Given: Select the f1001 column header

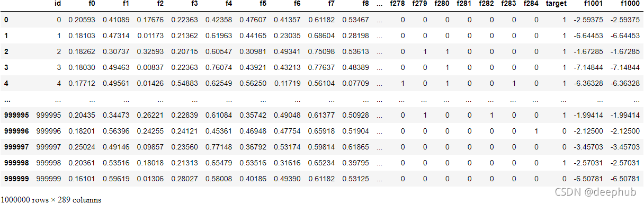Looking at the screenshot, I should 592,4.
